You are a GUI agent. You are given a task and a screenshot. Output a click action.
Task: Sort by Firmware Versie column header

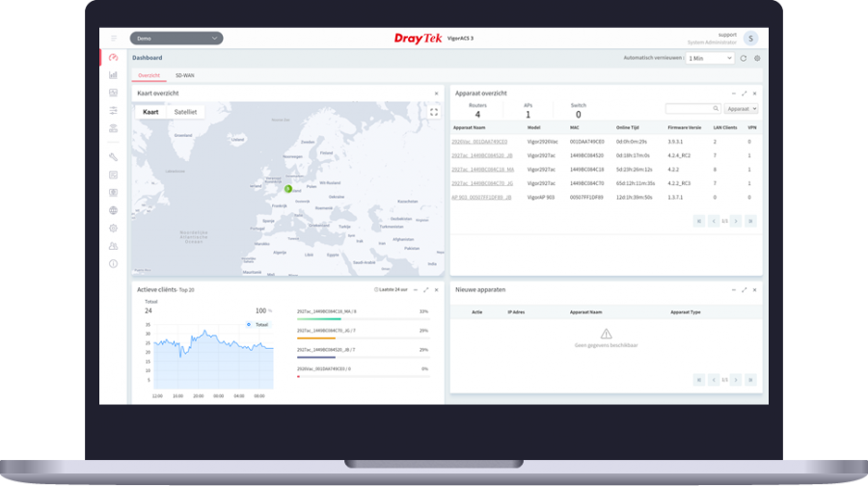(x=684, y=128)
